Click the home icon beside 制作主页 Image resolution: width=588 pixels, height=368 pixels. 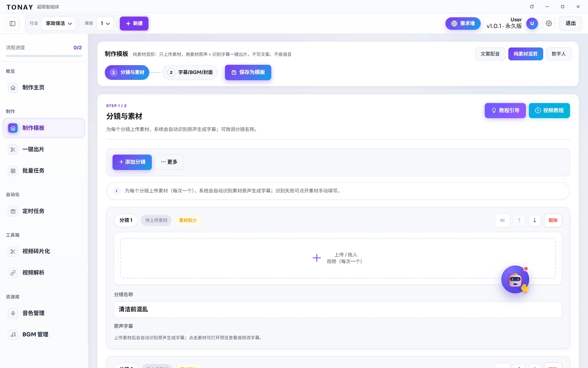pyautogui.click(x=13, y=88)
